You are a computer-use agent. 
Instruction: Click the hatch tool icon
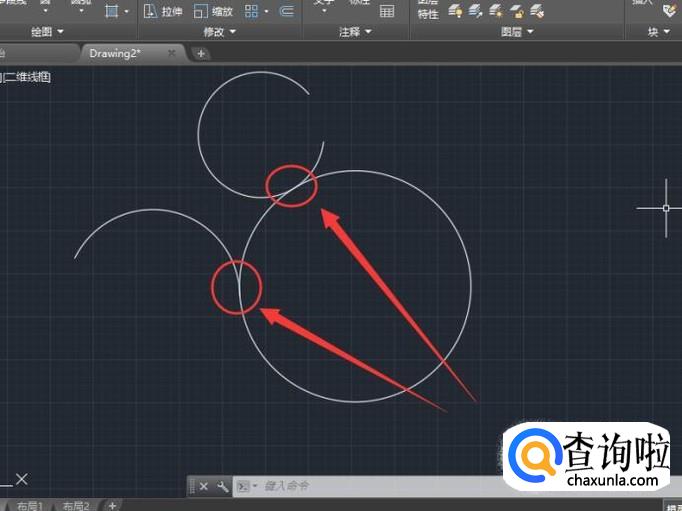coord(112,11)
